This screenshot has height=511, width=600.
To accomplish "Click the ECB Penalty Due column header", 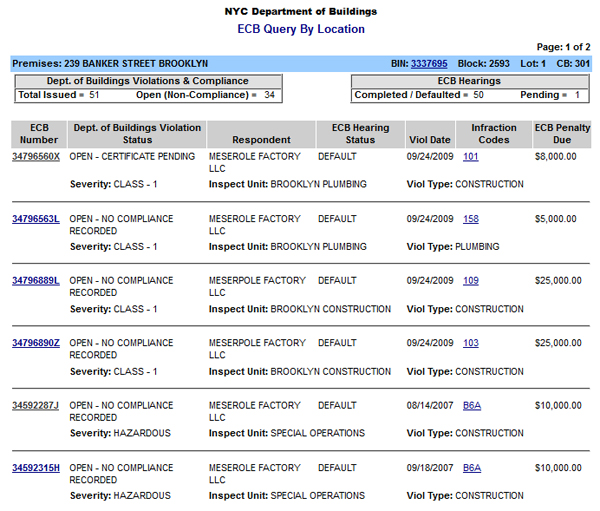I will click(557, 134).
